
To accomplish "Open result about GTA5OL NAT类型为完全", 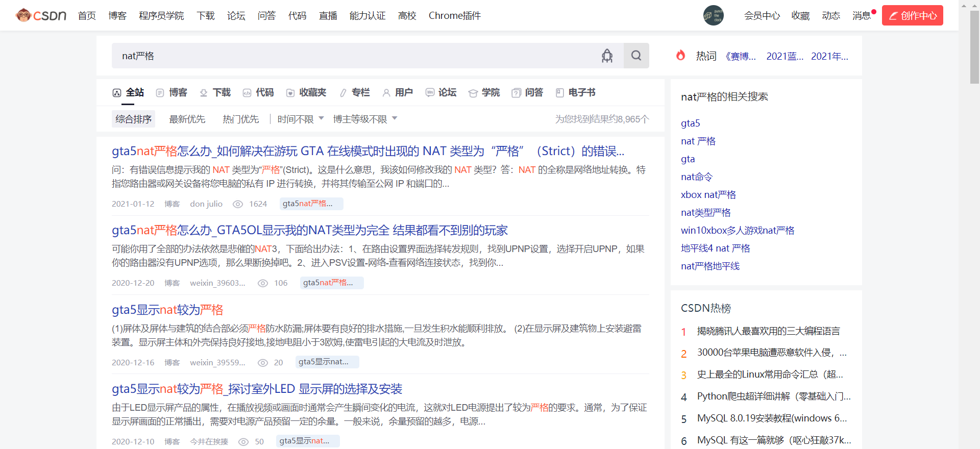I will [x=310, y=231].
